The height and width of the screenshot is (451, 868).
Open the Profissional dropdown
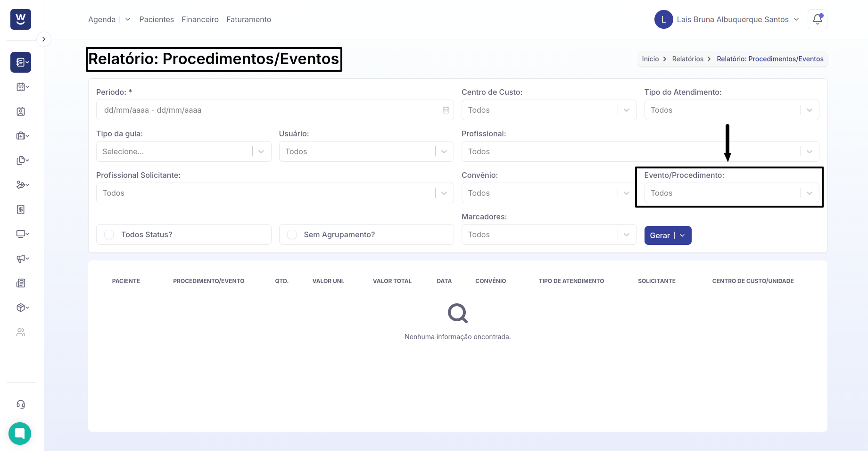point(640,151)
